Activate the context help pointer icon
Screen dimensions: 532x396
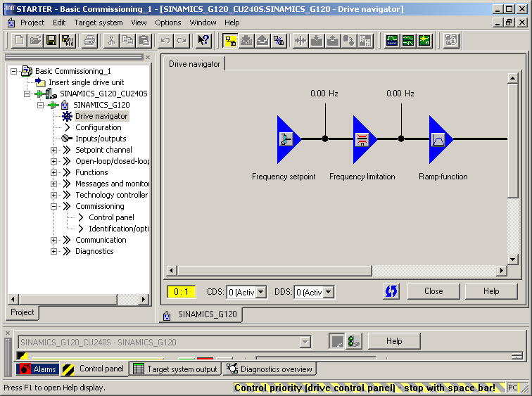204,41
